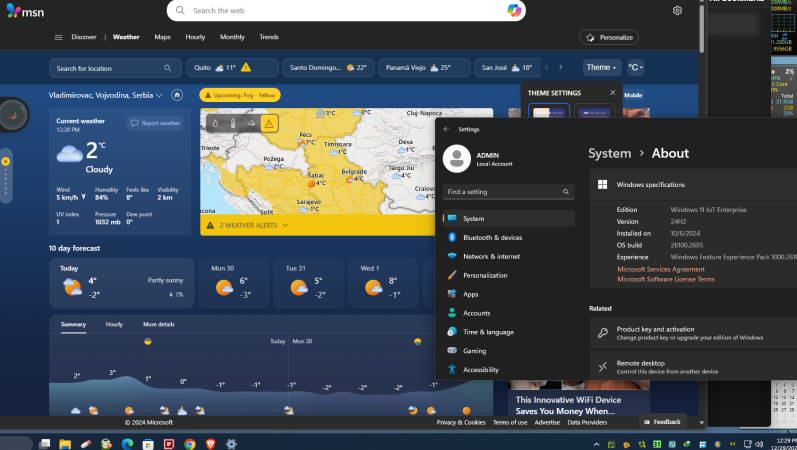Expand the Theme dropdown
The image size is (797, 450).
click(x=601, y=68)
